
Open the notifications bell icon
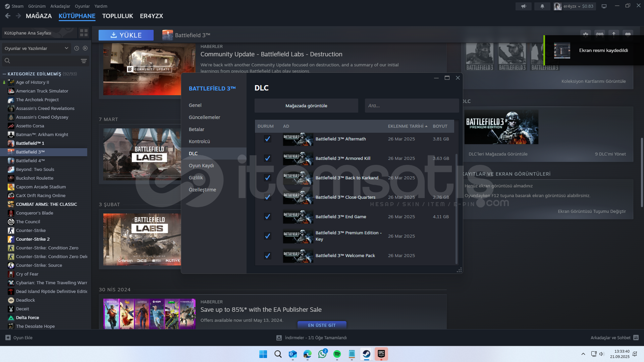(542, 6)
